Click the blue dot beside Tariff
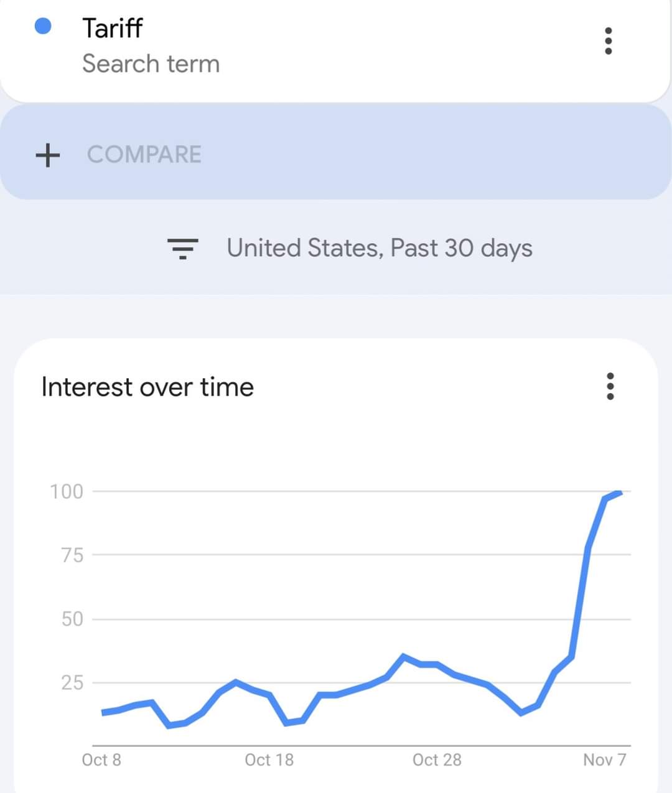The width and height of the screenshot is (672, 793). pyautogui.click(x=43, y=26)
